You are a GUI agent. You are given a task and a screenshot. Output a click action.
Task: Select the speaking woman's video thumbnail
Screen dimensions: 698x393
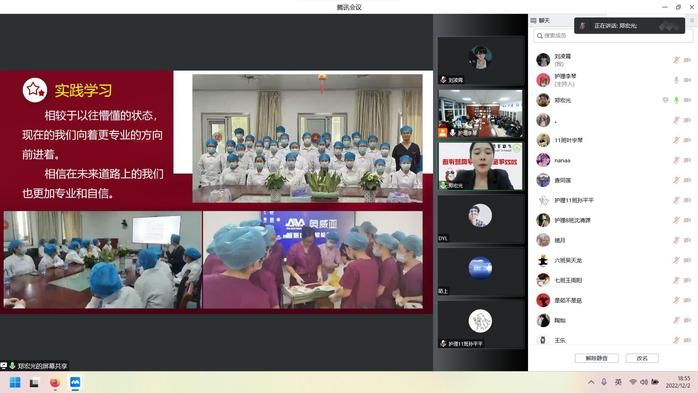[480, 166]
